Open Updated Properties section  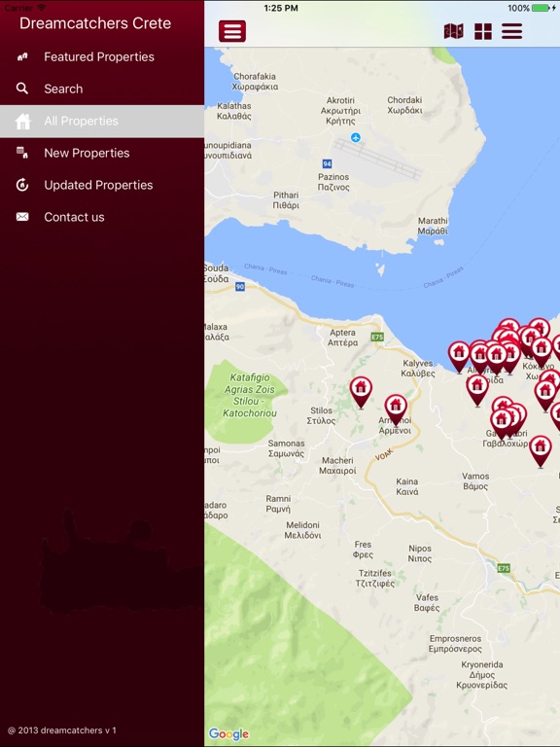click(102, 185)
